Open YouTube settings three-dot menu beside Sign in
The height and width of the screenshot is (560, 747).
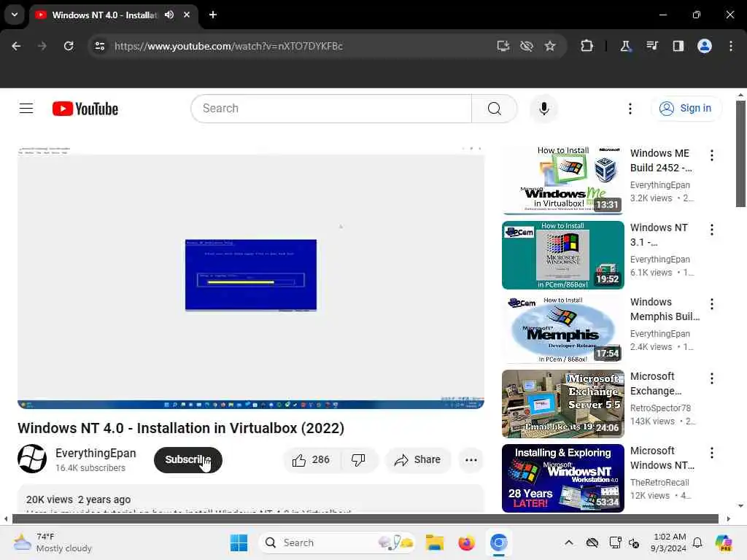[x=630, y=109]
